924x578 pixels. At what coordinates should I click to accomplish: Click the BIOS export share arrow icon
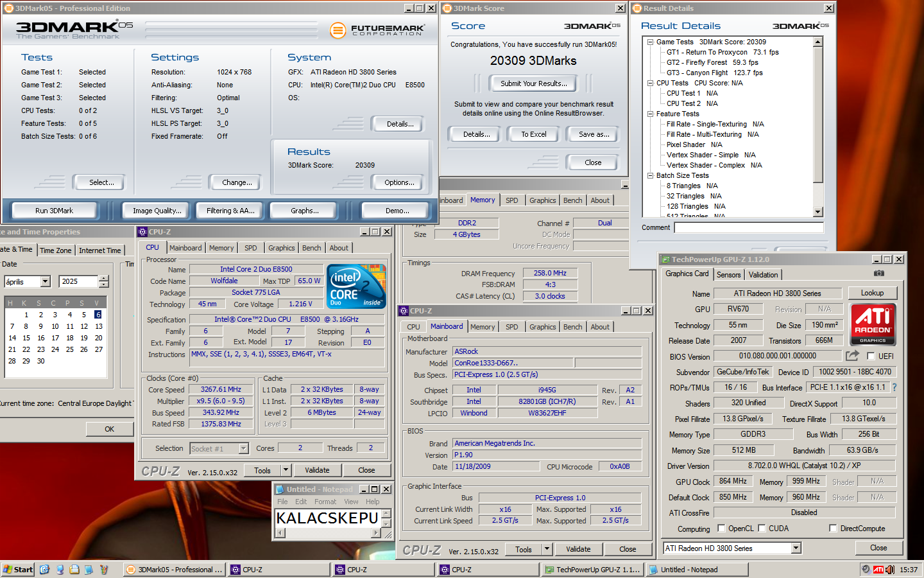(x=852, y=356)
